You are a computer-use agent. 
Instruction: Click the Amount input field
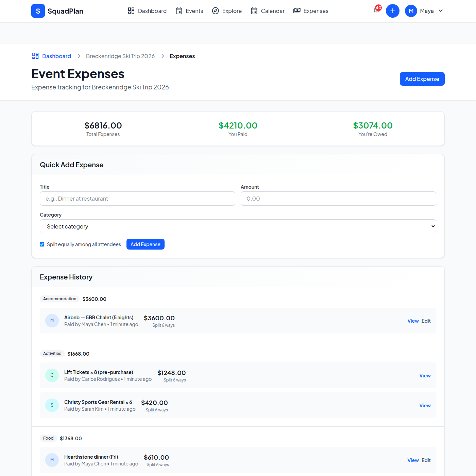coord(338,199)
